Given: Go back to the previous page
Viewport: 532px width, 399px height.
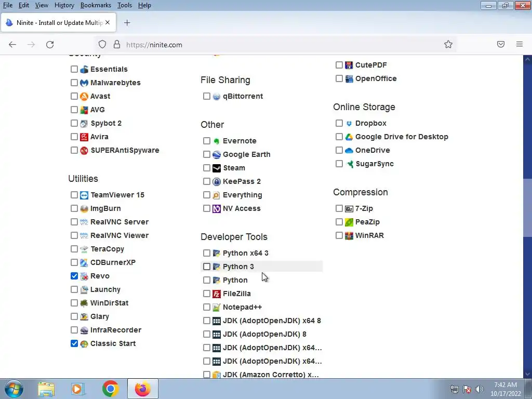Looking at the screenshot, I should pos(12,45).
